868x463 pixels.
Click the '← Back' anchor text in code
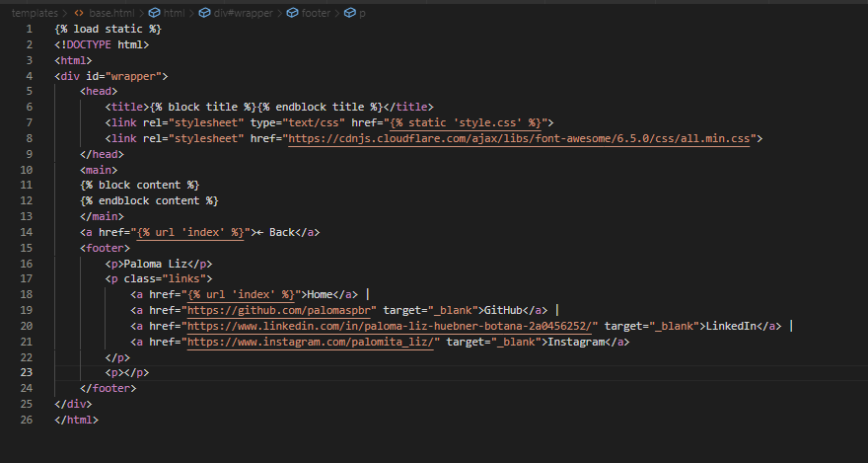(x=276, y=232)
